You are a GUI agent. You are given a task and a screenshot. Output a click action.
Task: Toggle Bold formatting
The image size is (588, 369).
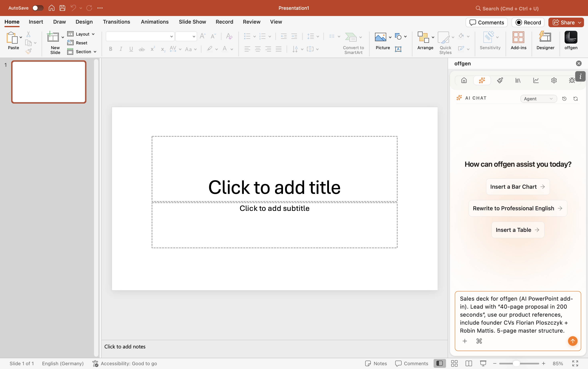[x=111, y=49]
